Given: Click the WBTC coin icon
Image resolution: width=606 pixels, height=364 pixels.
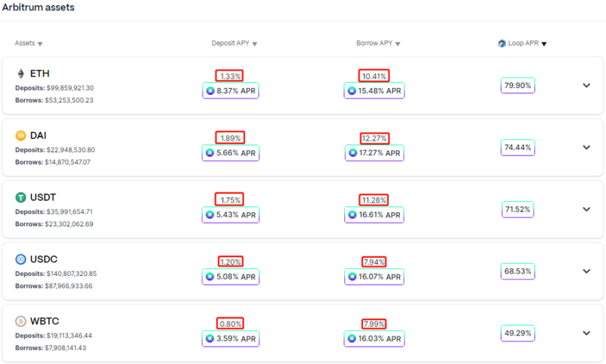Looking at the screenshot, I should (x=21, y=321).
